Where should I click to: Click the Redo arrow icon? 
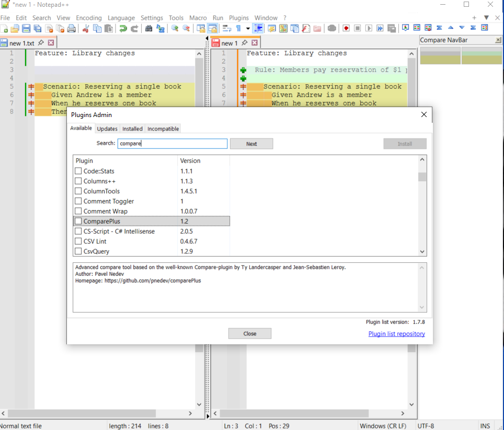[134, 28]
